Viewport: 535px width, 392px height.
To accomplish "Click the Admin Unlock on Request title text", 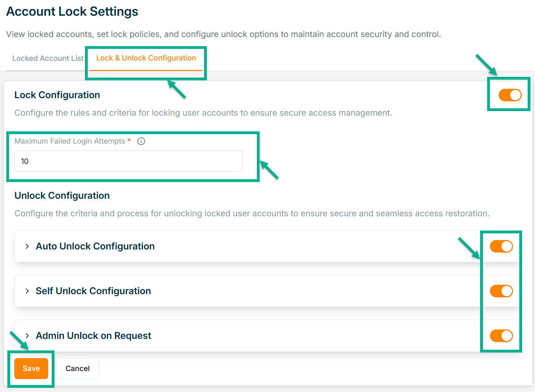I will pyautogui.click(x=93, y=336).
